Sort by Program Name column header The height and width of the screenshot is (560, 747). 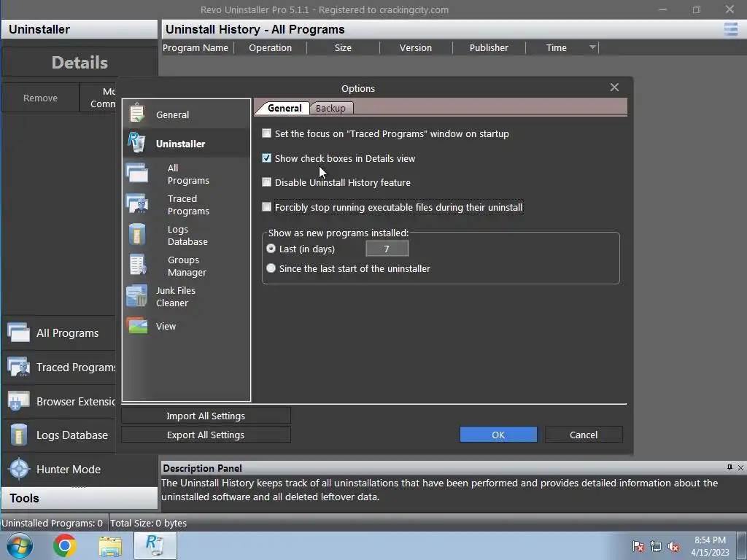click(196, 47)
